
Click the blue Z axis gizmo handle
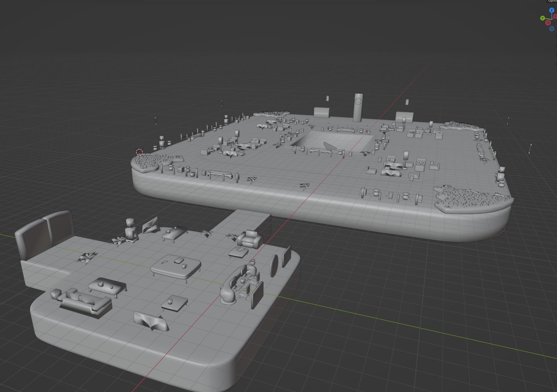click(x=551, y=10)
